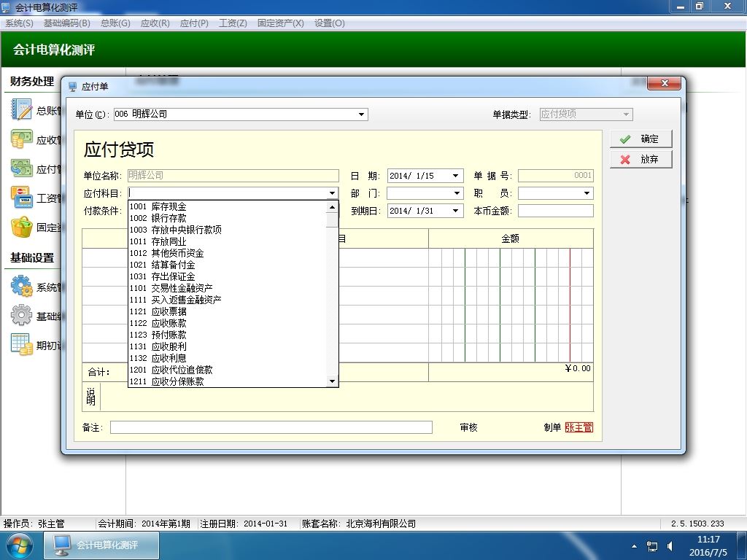Viewport: 747px width, 560px height.
Task: Click the network tray icon
Action: (x=651, y=546)
